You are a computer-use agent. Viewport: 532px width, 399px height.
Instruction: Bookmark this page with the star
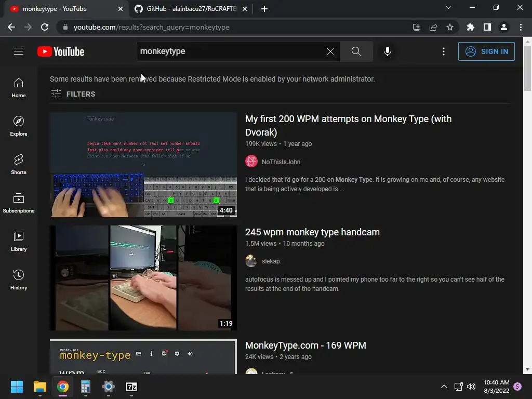coord(450,27)
